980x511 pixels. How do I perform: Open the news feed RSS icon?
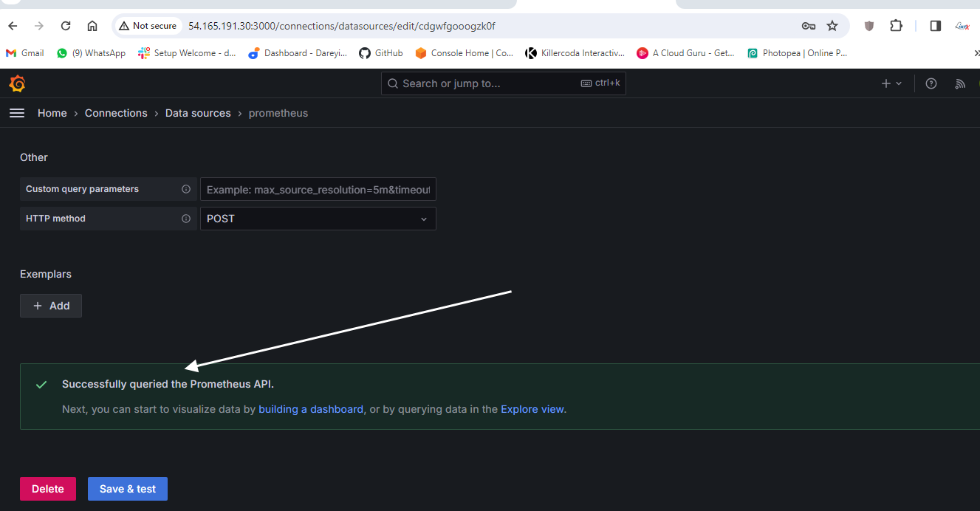tap(959, 83)
